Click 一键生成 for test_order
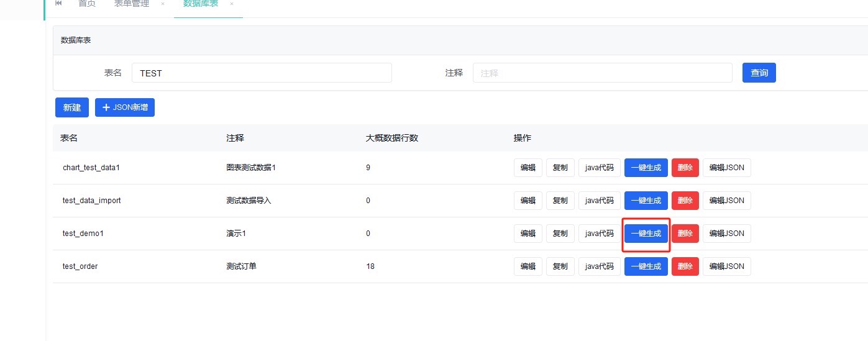The width and height of the screenshot is (868, 341). (646, 266)
